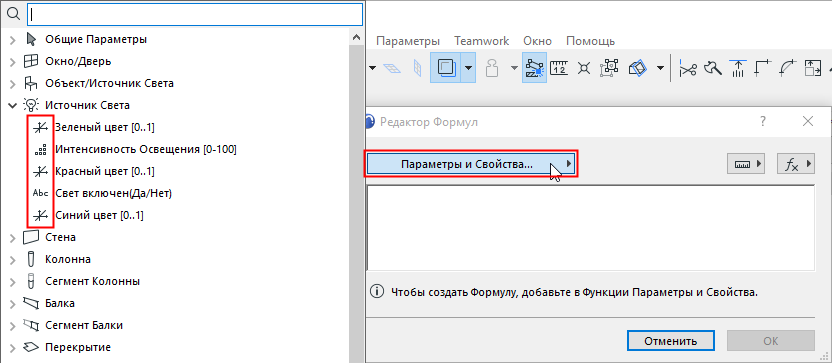
Task: Open the Параметры menu
Action: (x=408, y=41)
